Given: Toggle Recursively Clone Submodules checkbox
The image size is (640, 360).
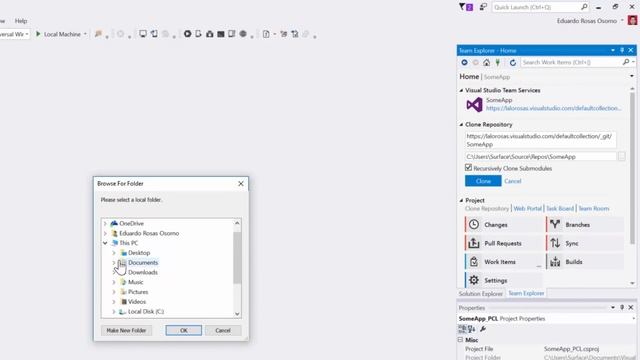Looking at the screenshot, I should (x=469, y=168).
